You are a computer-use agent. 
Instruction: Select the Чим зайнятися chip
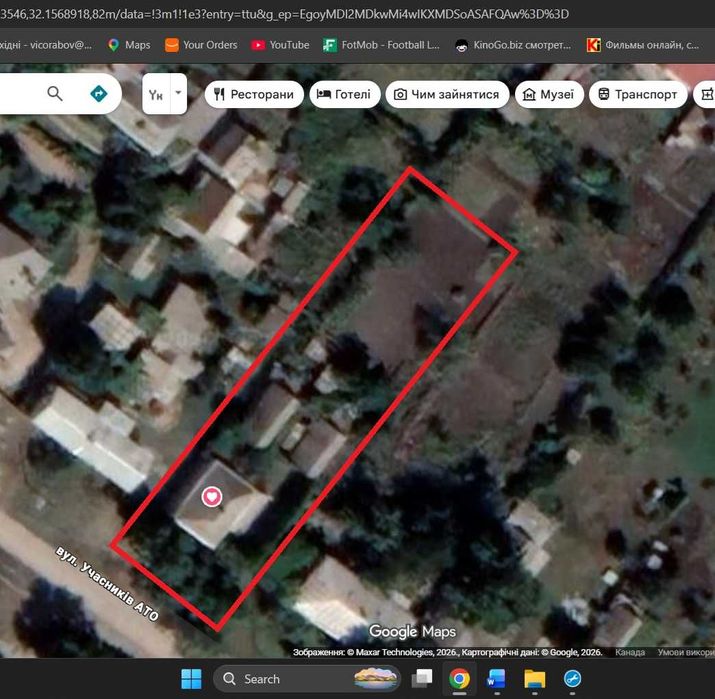(447, 94)
